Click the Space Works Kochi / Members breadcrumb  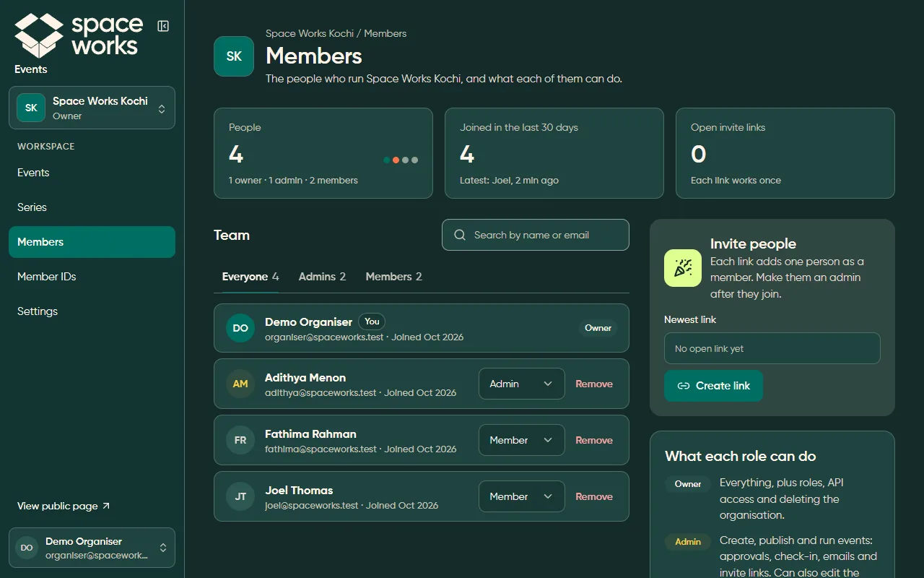[336, 33]
